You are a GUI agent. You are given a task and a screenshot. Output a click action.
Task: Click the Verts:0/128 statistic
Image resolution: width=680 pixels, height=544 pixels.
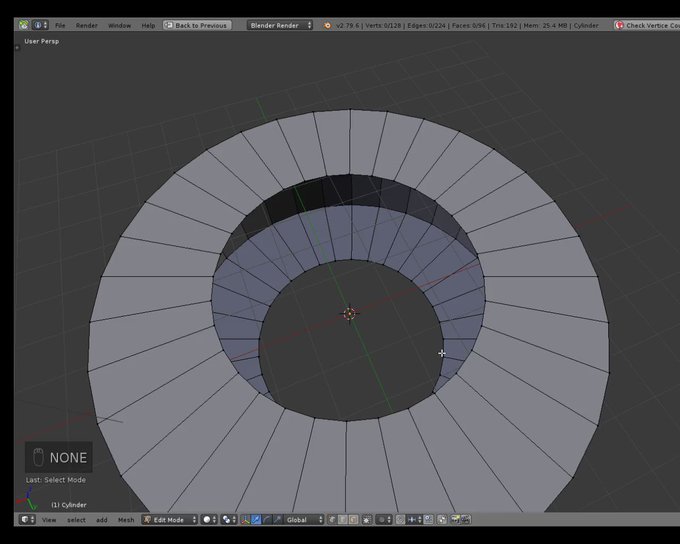click(383, 26)
